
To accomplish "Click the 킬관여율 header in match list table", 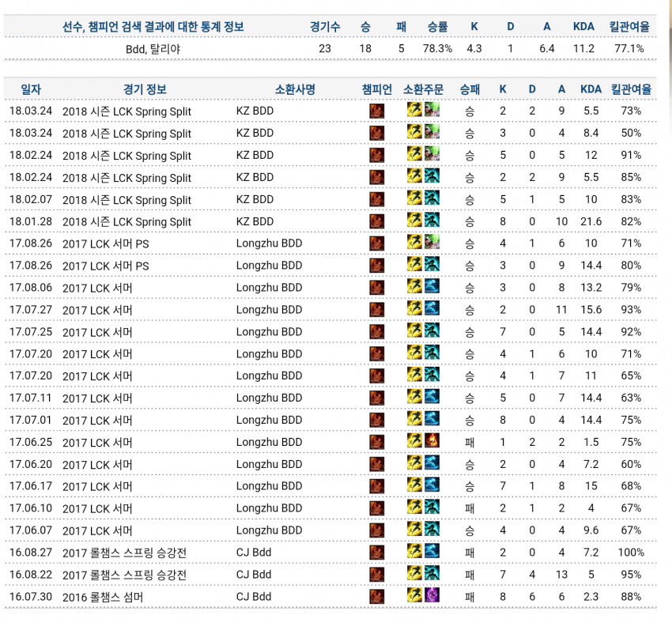I will 631,89.
